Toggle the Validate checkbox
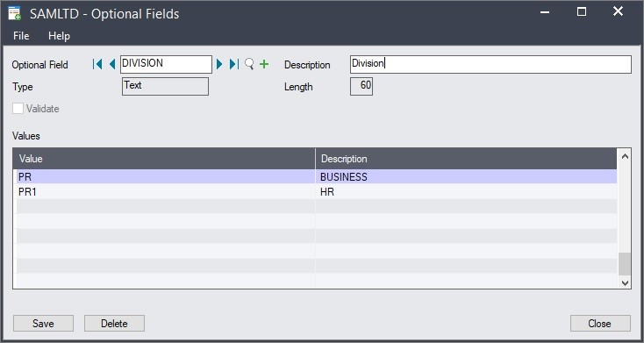The width and height of the screenshot is (644, 343). coord(18,109)
